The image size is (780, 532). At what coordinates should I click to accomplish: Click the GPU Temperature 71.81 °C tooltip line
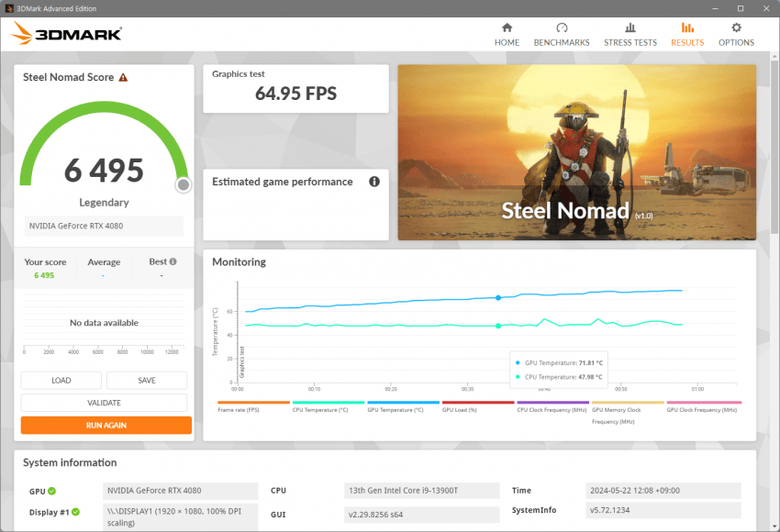coord(559,363)
